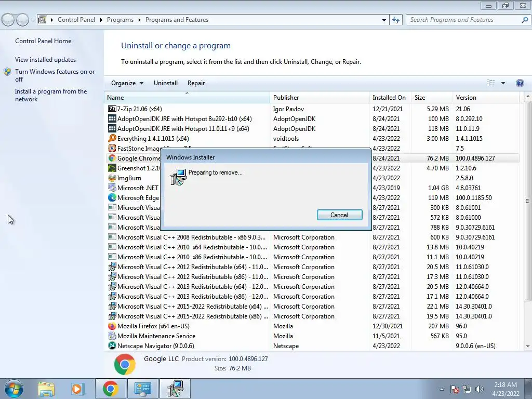
Task: Sort by the Publisher column header
Action: click(320, 97)
